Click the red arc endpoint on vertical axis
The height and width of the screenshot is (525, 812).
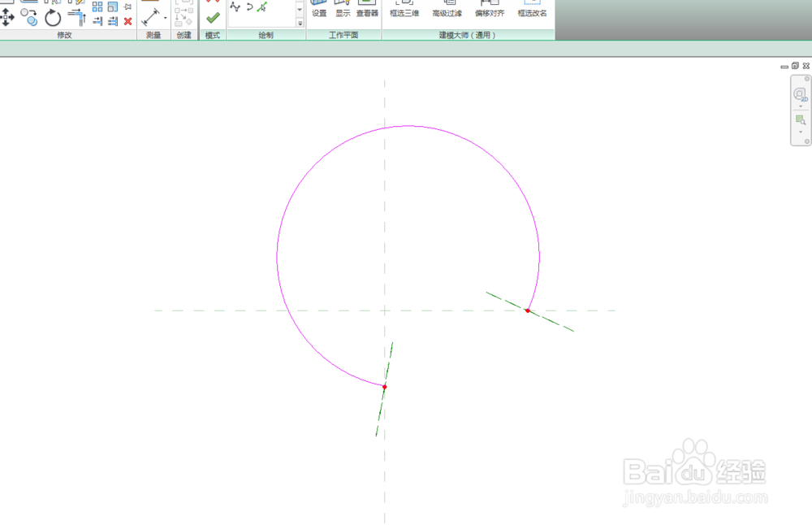(x=384, y=387)
